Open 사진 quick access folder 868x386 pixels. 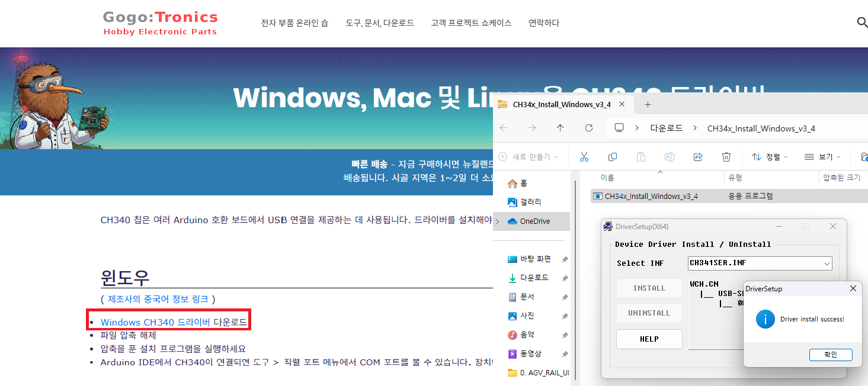coord(521,316)
